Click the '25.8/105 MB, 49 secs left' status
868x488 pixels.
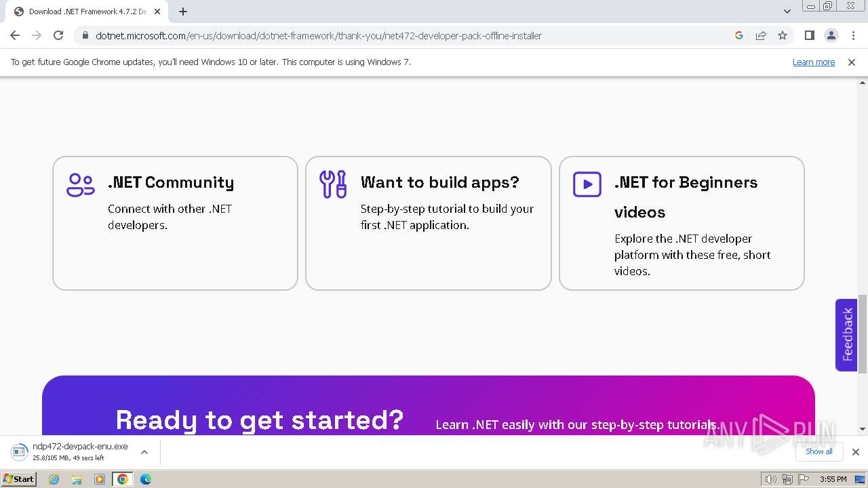68,458
